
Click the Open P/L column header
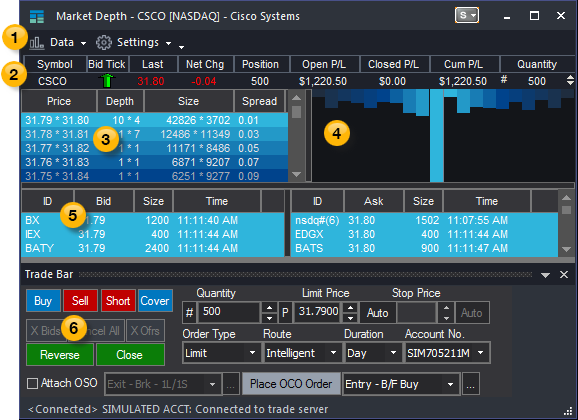click(x=324, y=64)
